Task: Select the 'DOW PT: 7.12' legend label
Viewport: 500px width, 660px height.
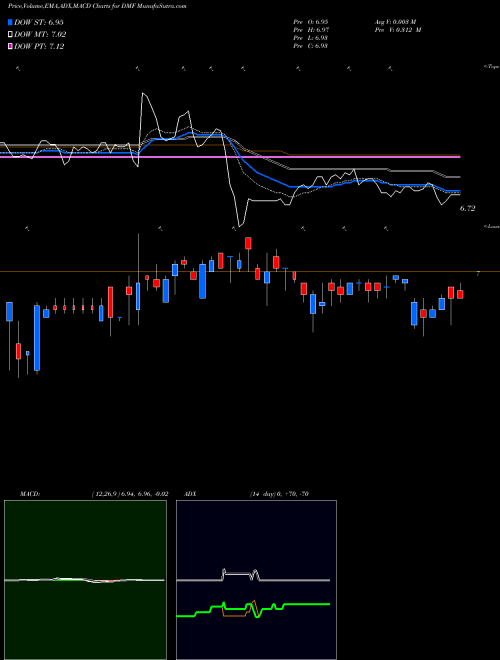Action: [39, 46]
